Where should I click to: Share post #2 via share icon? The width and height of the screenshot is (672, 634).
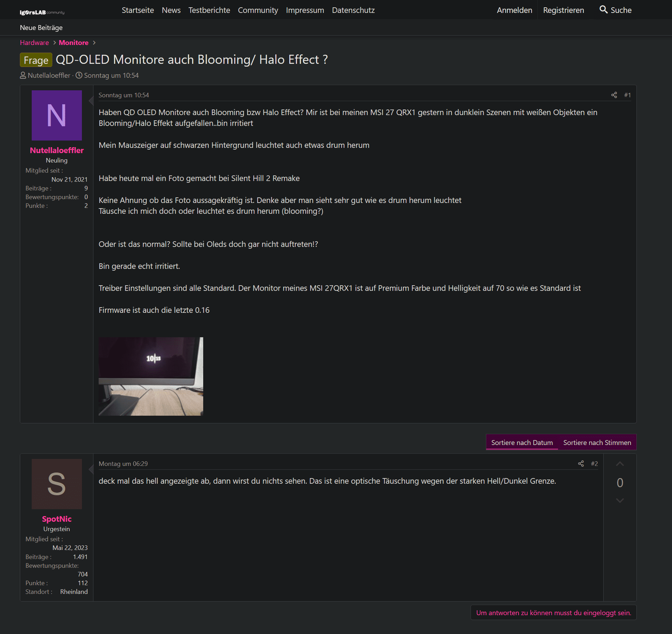581,463
